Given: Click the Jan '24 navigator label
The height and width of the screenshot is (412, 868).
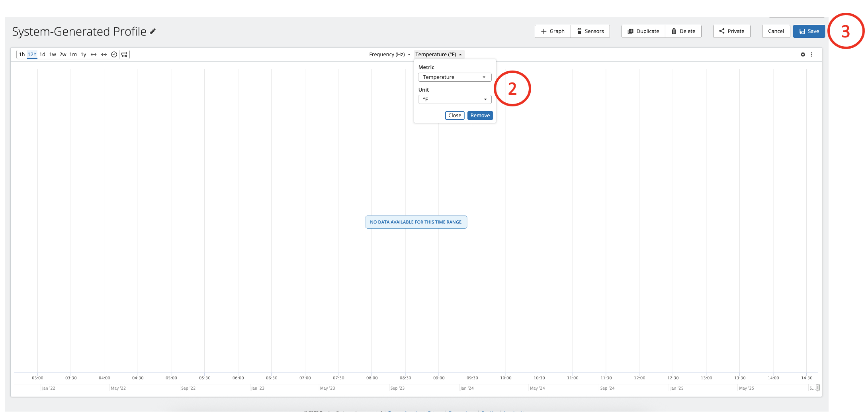Looking at the screenshot, I should point(467,388).
